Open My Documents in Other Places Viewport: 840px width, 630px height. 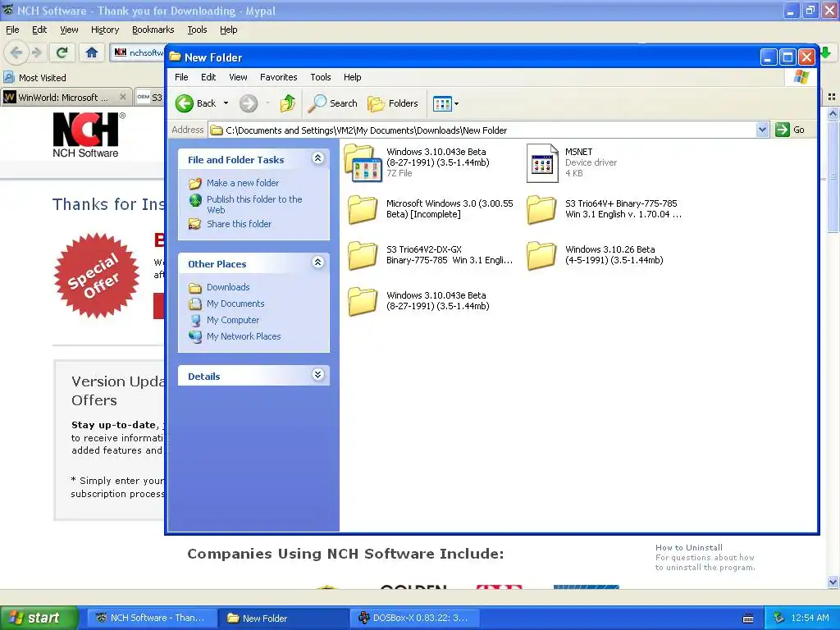[x=235, y=304]
